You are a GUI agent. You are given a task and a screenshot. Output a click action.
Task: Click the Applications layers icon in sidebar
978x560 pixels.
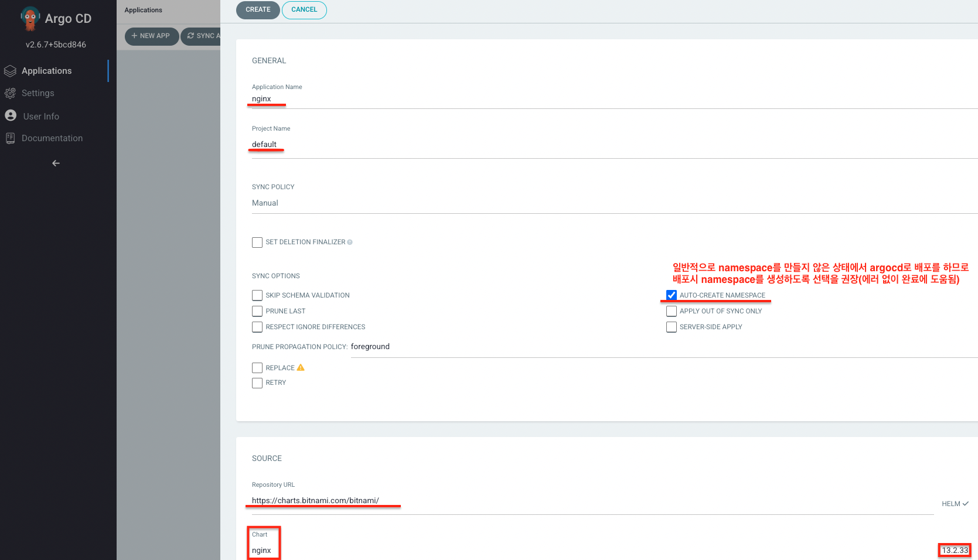10,71
